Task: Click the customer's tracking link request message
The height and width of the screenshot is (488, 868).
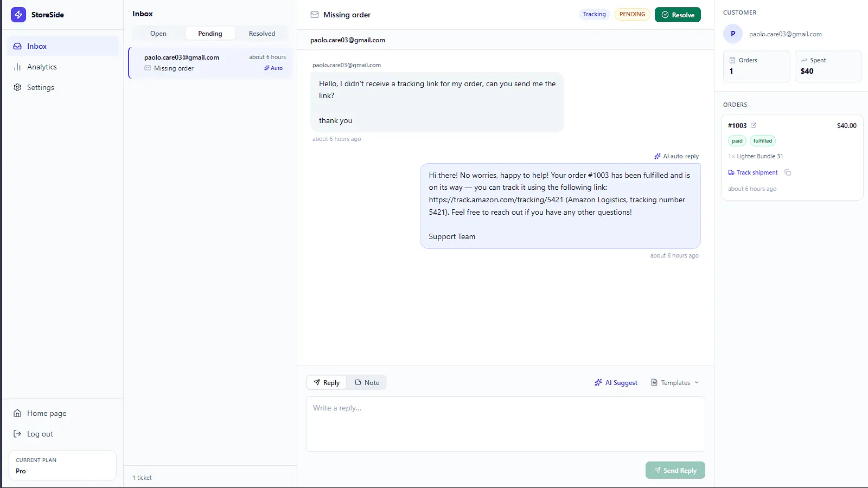Action: coord(437,102)
